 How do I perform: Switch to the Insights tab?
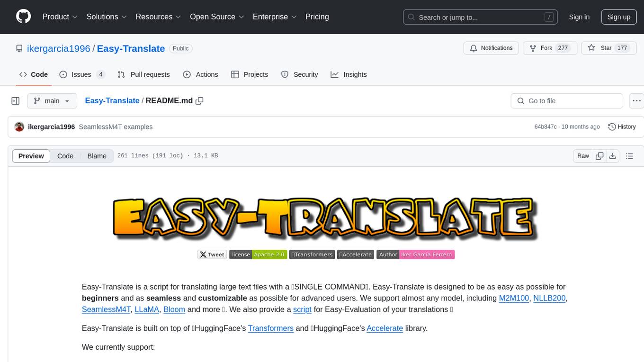(x=349, y=74)
